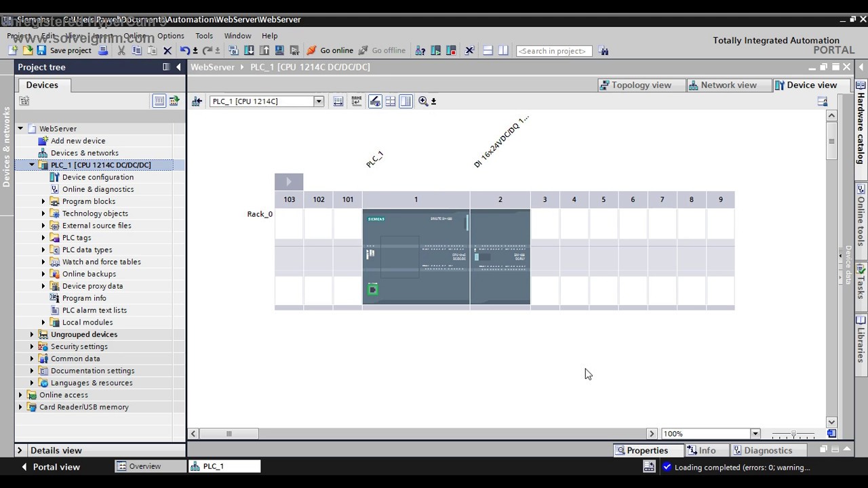The width and height of the screenshot is (868, 488).
Task: Click the Undo arrow icon
Action: (x=184, y=50)
